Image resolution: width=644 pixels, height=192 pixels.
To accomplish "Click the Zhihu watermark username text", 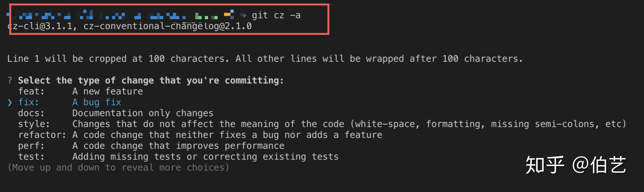I will (x=599, y=164).
